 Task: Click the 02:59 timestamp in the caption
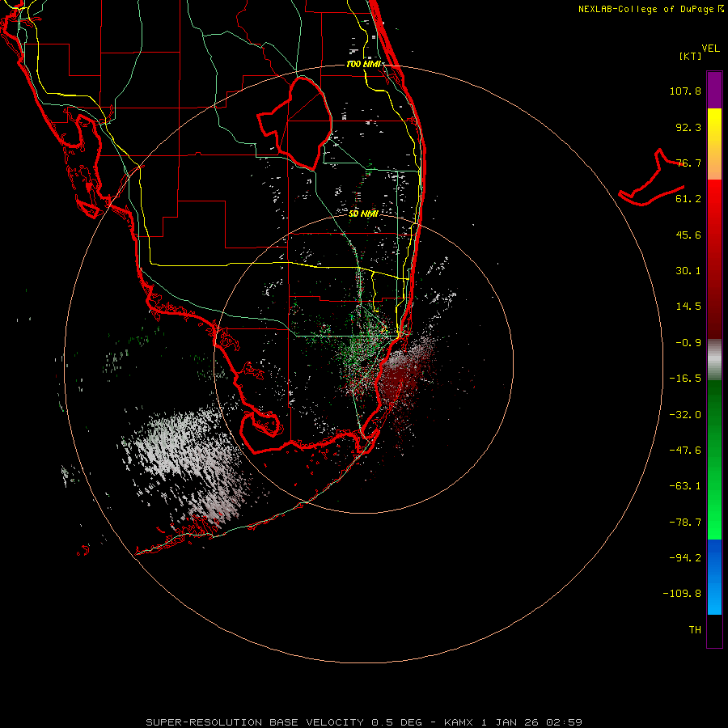point(564,722)
